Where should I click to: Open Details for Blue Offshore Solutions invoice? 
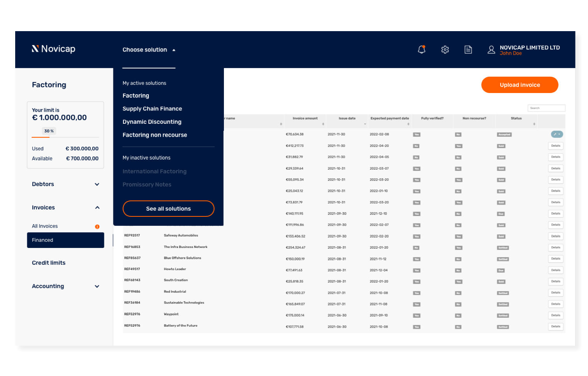556,259
